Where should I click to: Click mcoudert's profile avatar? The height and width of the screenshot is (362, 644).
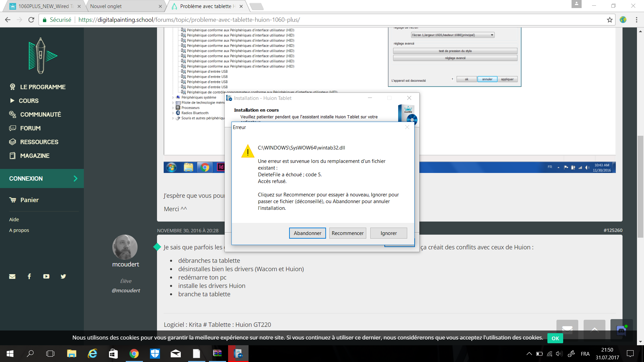[125, 247]
